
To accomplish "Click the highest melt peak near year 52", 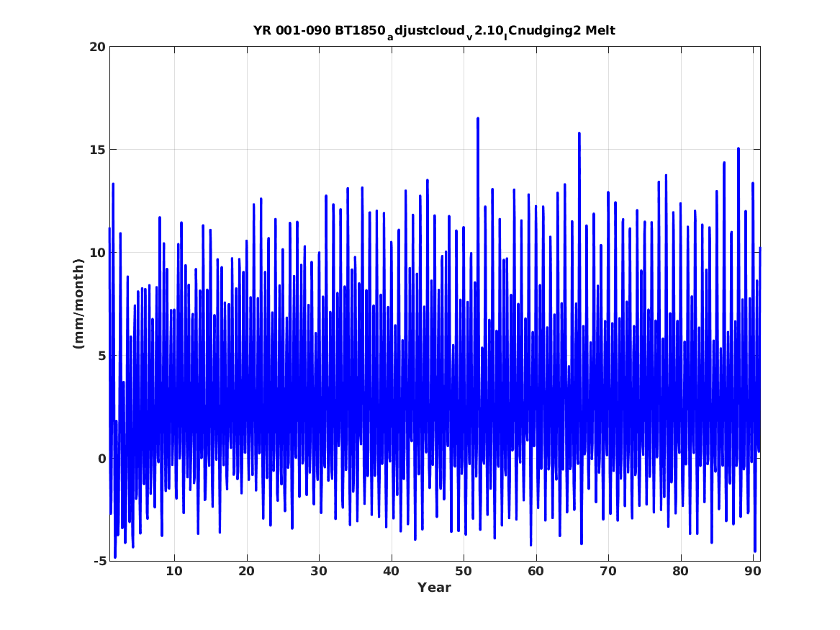I will click(478, 119).
